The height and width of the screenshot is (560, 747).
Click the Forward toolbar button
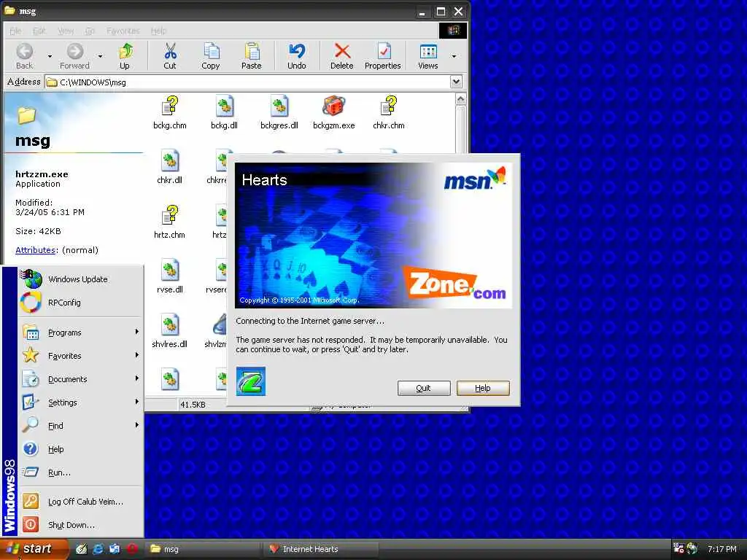click(x=75, y=56)
